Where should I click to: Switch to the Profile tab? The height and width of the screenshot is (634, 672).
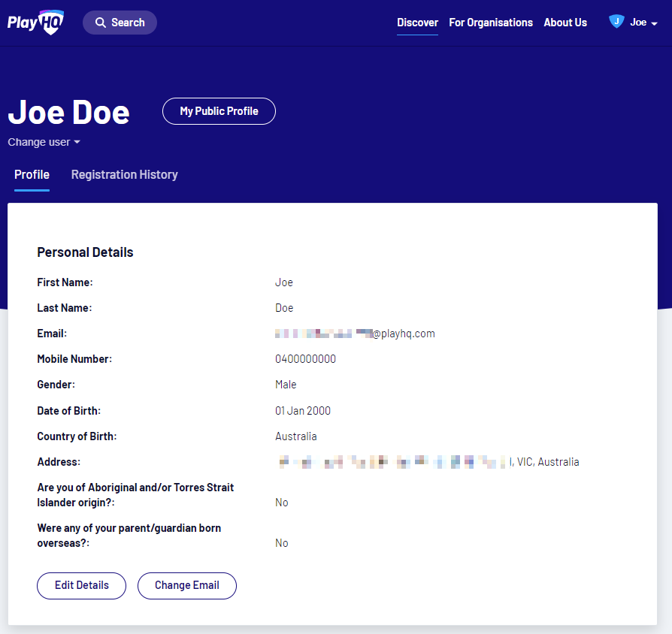(32, 174)
